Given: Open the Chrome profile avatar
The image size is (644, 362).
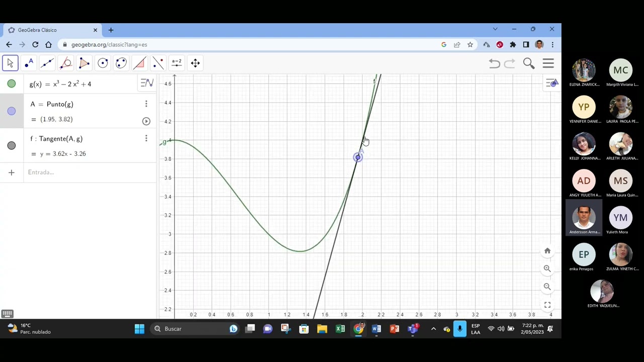Looking at the screenshot, I should coord(539,45).
